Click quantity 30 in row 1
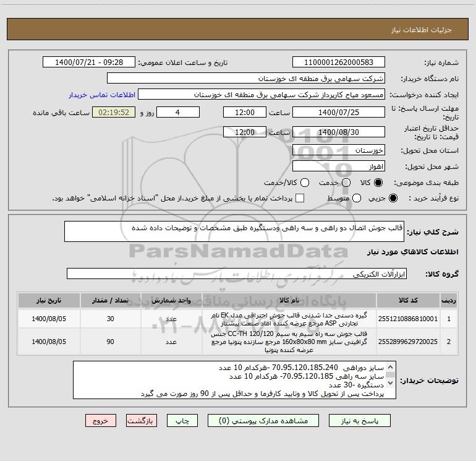Screen dimensions: 476x461 click(x=110, y=319)
